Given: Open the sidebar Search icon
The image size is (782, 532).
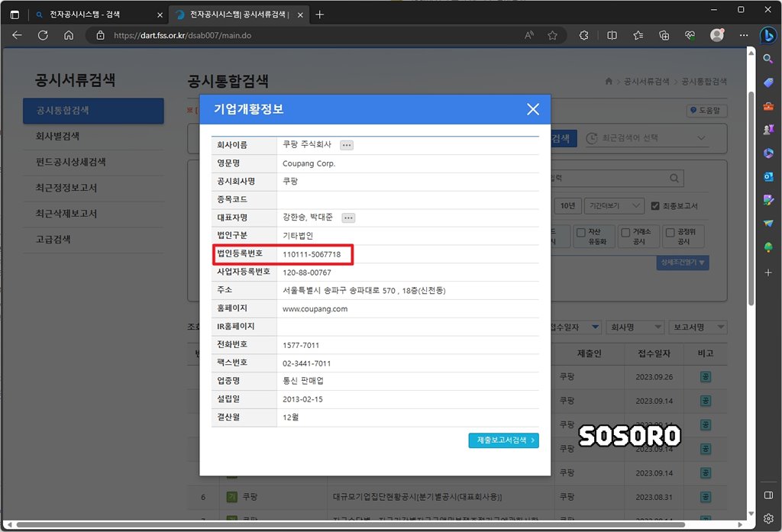Looking at the screenshot, I should pos(768,59).
